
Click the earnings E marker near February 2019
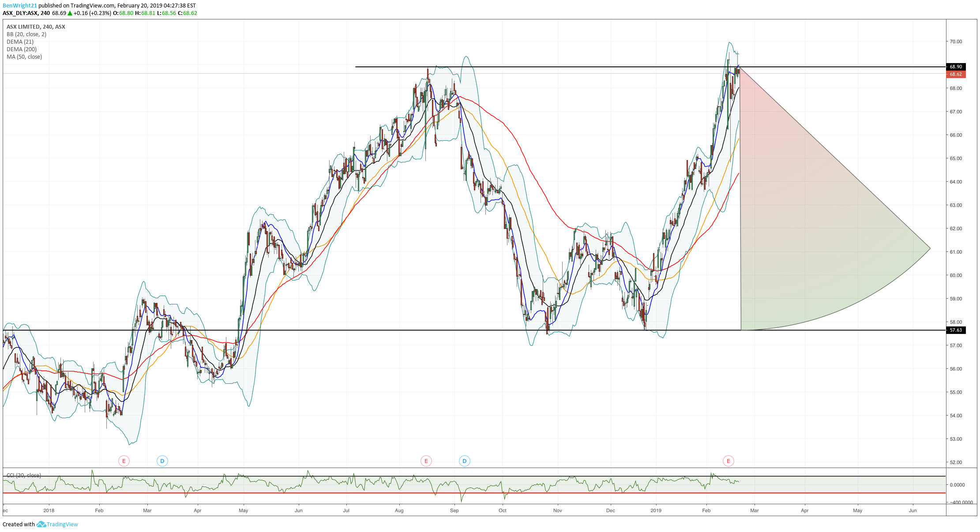(x=728, y=461)
